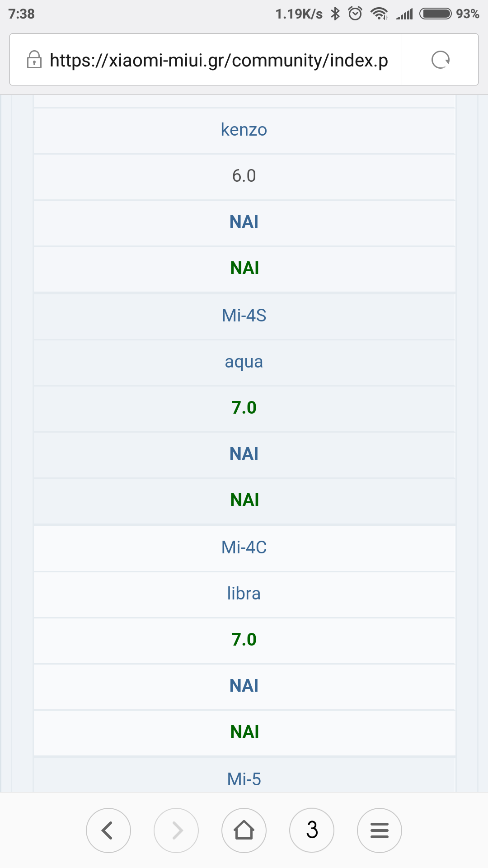Tap the battery indicator icon
Screen dimensions: 488x868
435,14
